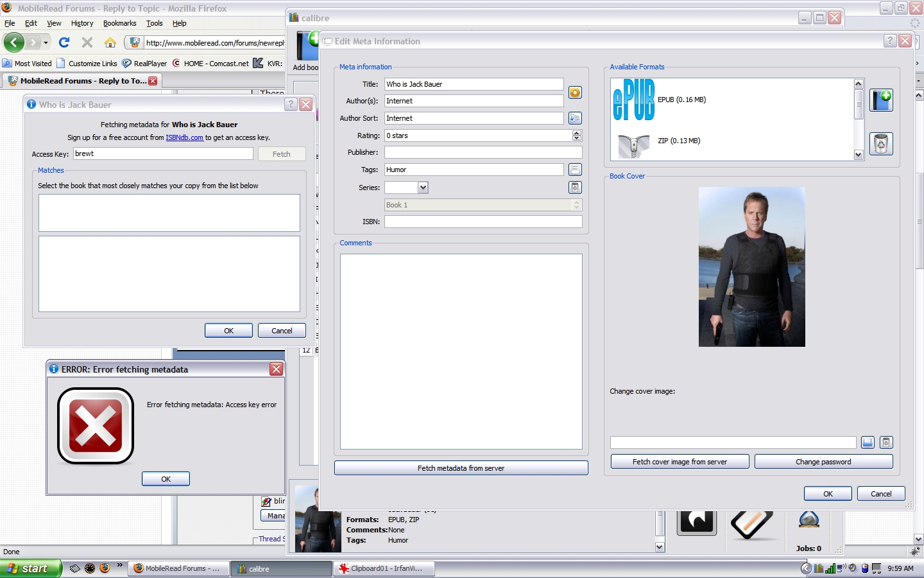This screenshot has width=924, height=578.
Task: Click inside the Comments text area
Action: 461,352
